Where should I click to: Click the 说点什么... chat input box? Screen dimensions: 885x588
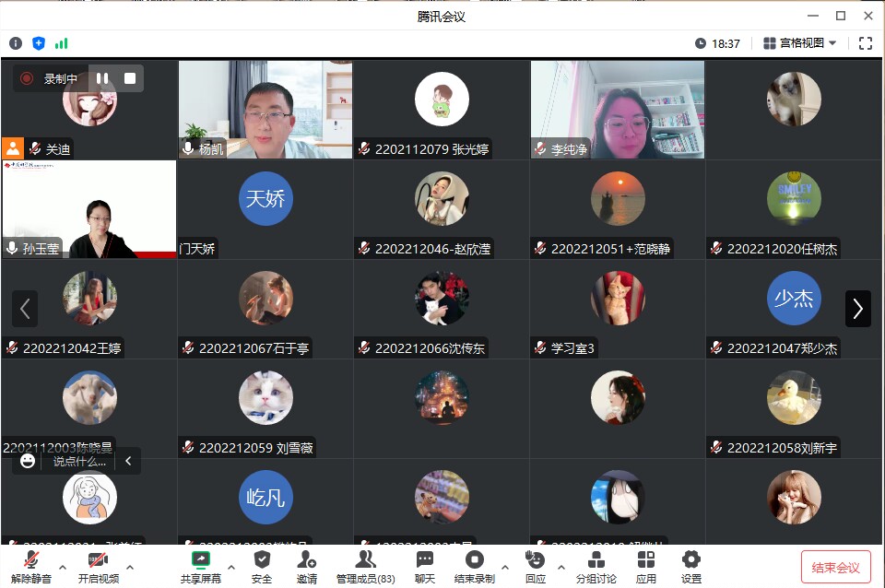pyautogui.click(x=79, y=462)
